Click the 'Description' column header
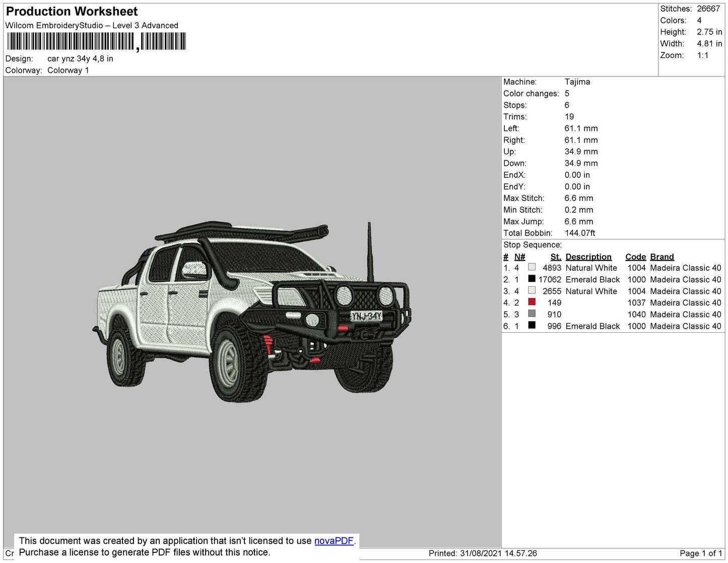The width and height of the screenshot is (728, 563). (x=588, y=257)
